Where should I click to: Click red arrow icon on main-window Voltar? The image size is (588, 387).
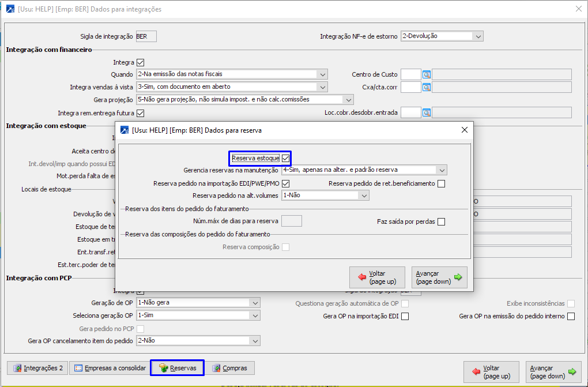coord(476,371)
